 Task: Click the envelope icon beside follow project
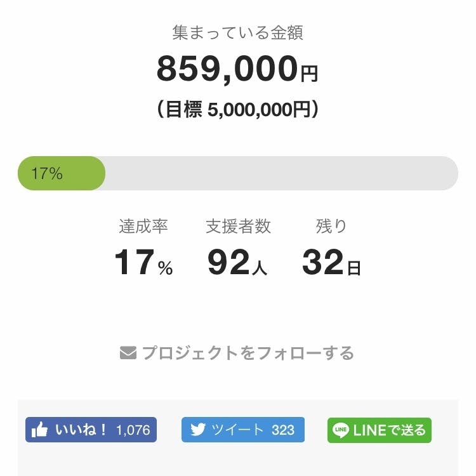pyautogui.click(x=128, y=353)
